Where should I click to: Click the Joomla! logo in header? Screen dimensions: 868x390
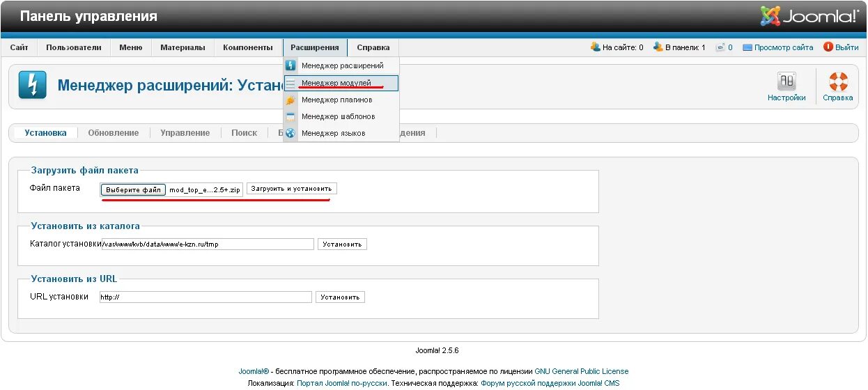point(809,15)
